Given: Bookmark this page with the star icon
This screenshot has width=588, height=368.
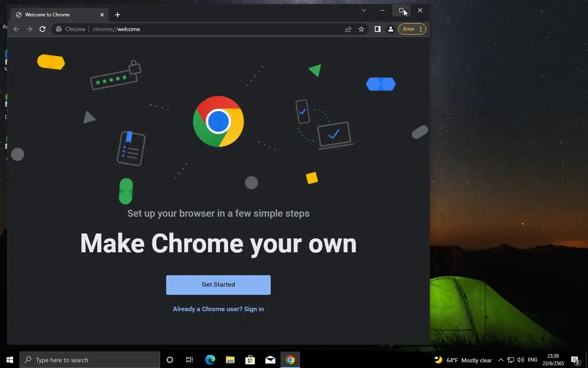Looking at the screenshot, I should pos(361,29).
